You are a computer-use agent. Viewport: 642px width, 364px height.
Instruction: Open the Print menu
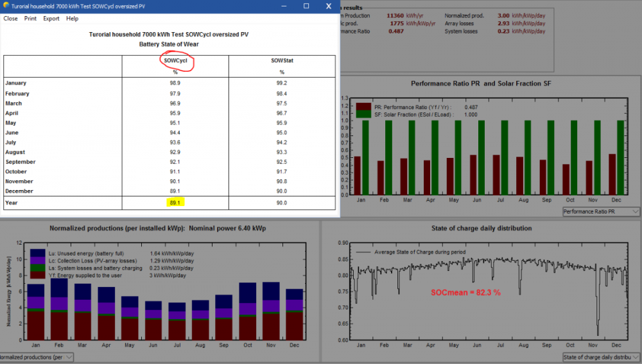point(30,19)
